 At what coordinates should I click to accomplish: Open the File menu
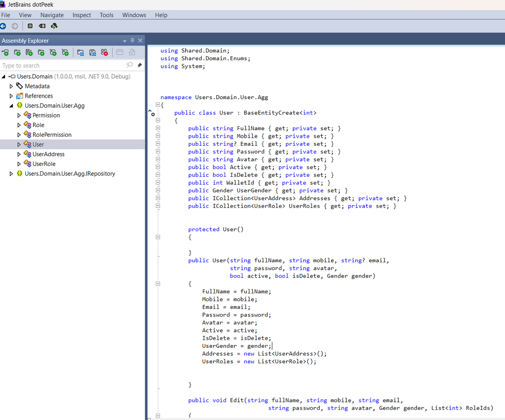click(x=6, y=15)
